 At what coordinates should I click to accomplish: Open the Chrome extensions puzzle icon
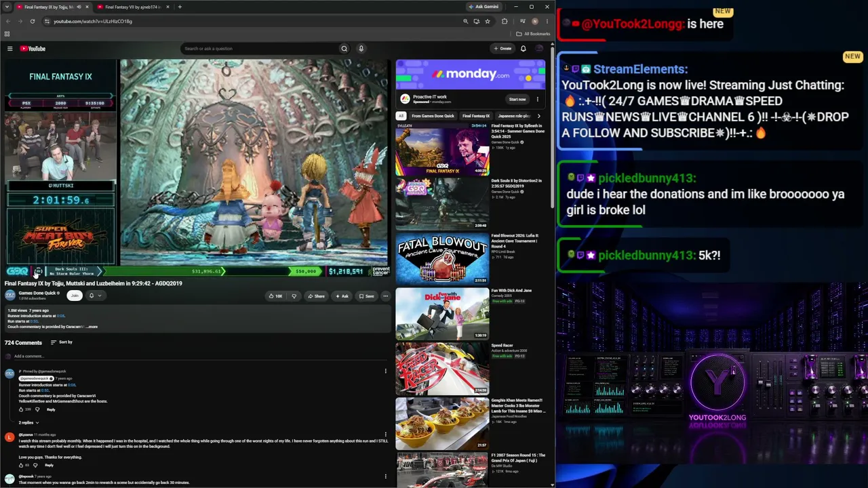[504, 21]
